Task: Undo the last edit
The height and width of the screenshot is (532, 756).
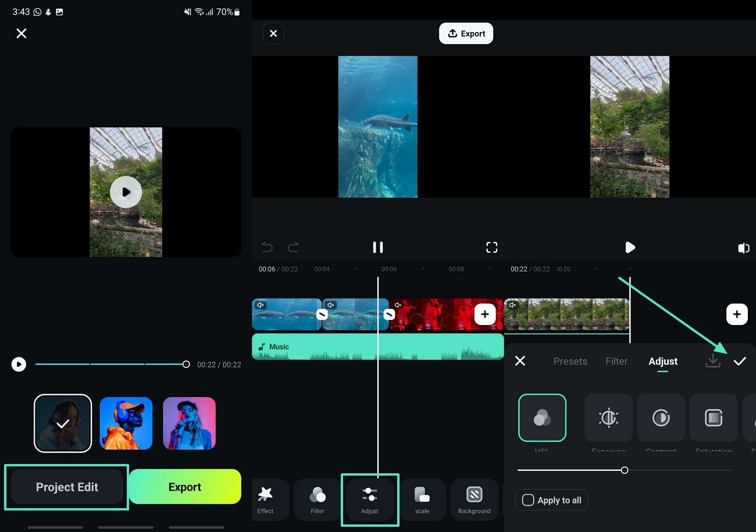Action: pos(267,248)
